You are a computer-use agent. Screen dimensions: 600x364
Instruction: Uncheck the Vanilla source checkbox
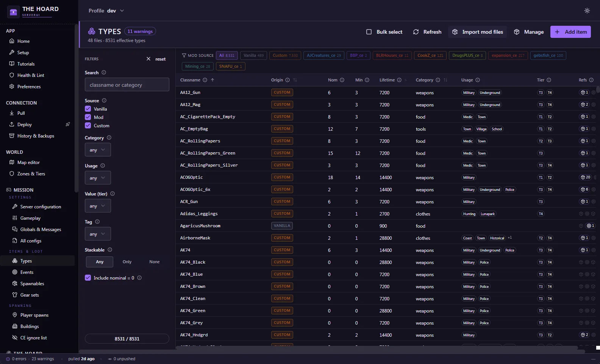88,109
